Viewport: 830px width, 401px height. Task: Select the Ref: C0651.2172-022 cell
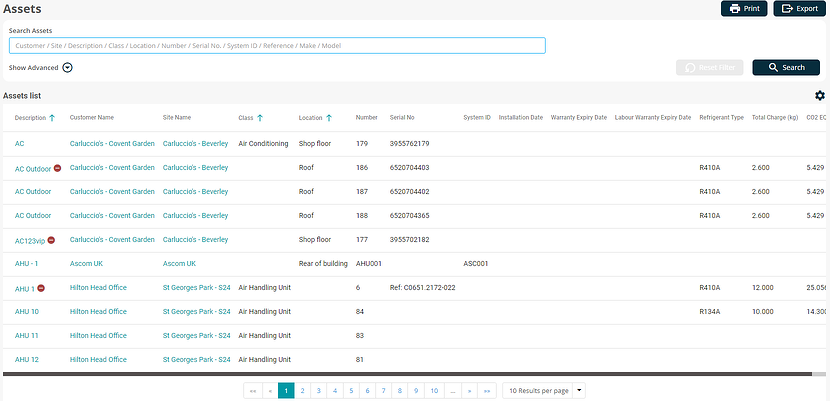(422, 287)
